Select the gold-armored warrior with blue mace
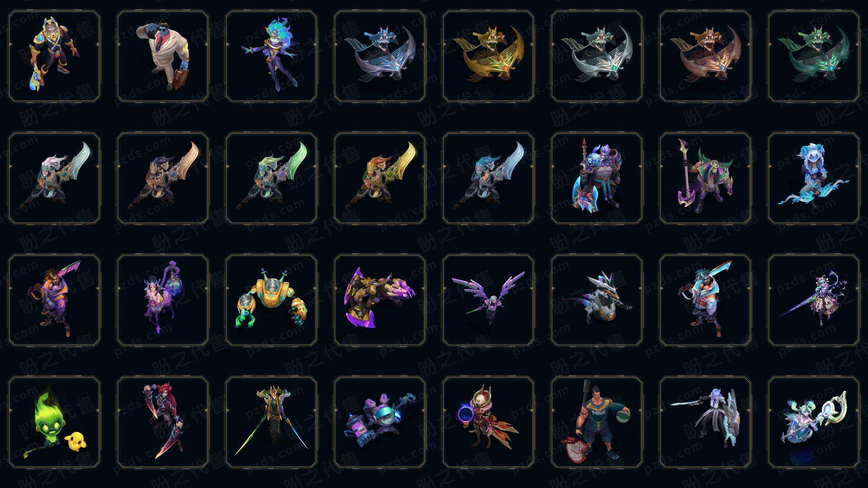Image resolution: width=868 pixels, height=488 pixels. (54, 56)
